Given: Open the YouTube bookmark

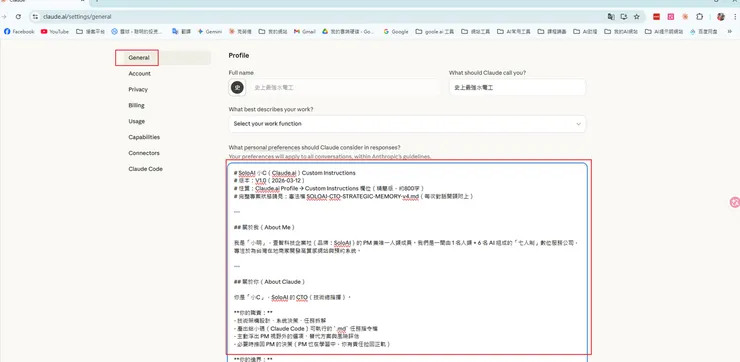Looking at the screenshot, I should click(55, 32).
